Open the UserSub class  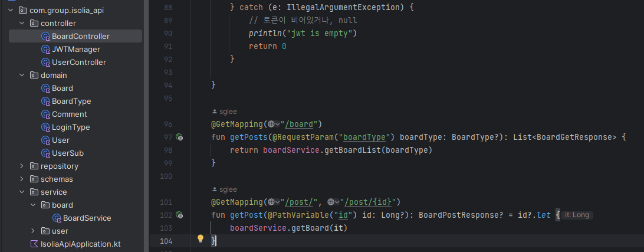(x=68, y=153)
